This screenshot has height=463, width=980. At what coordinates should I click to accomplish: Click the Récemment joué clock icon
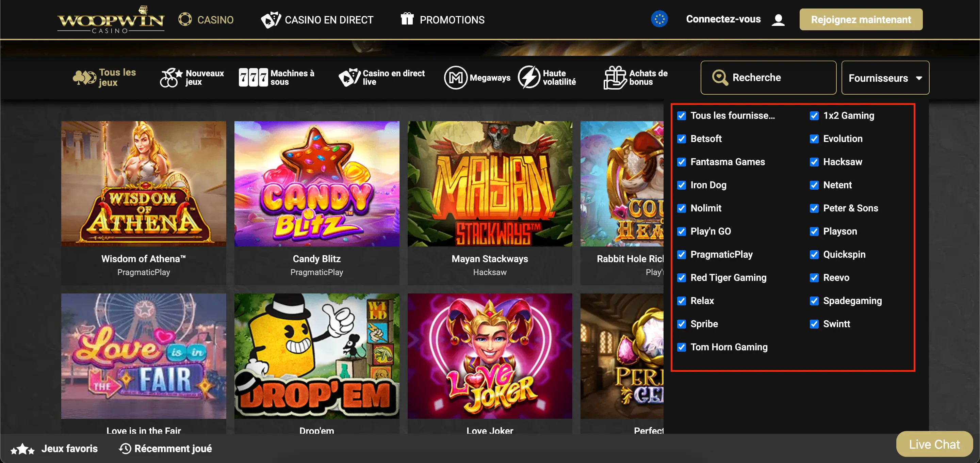point(125,449)
